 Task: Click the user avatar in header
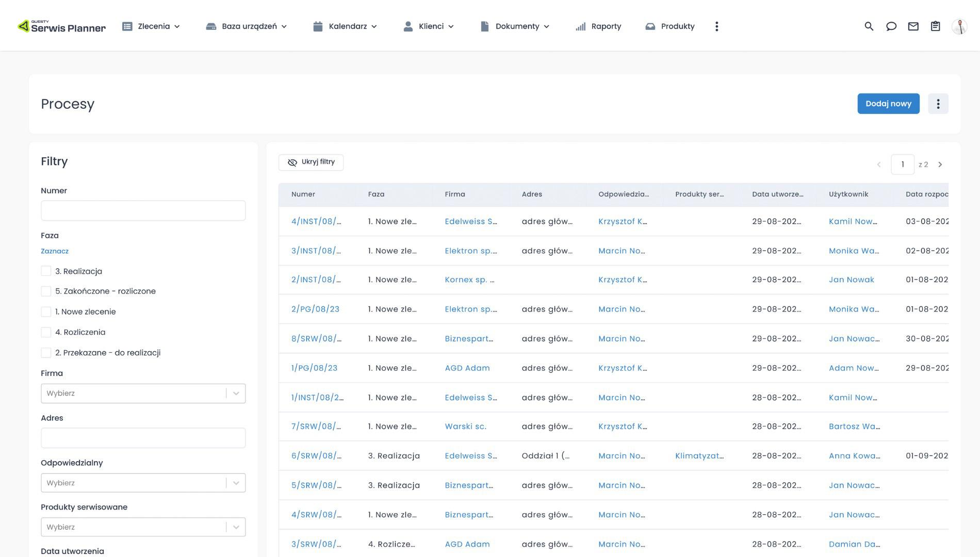click(x=959, y=26)
